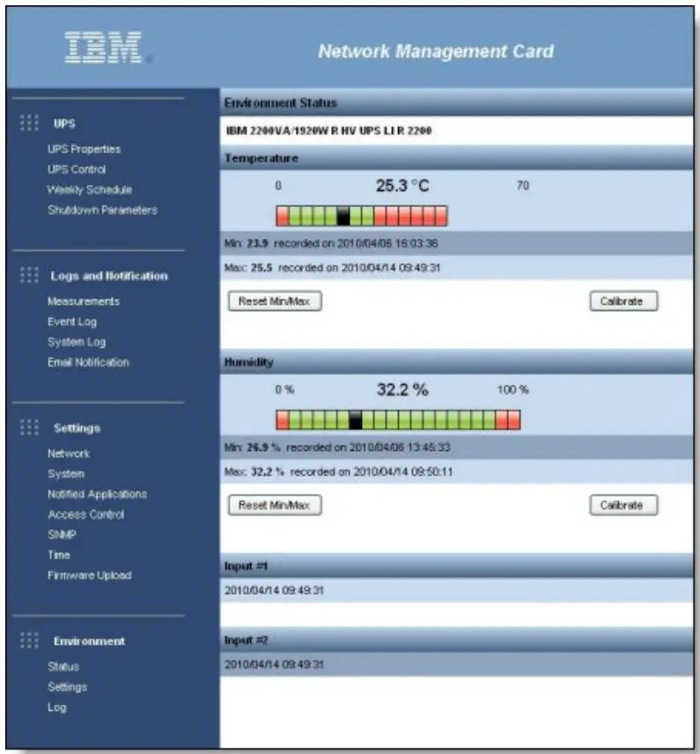The image size is (700, 754).
Task: Reset Min/Max for Temperature
Action: 275,301
